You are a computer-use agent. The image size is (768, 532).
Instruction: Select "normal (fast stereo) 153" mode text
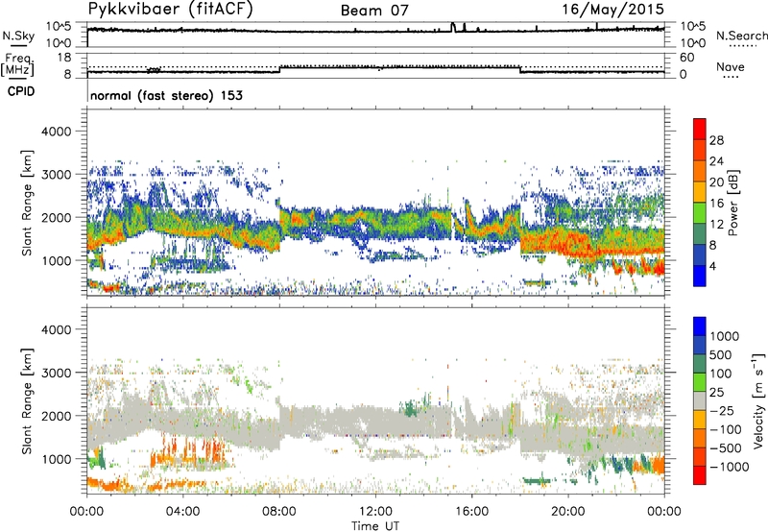[x=166, y=95]
